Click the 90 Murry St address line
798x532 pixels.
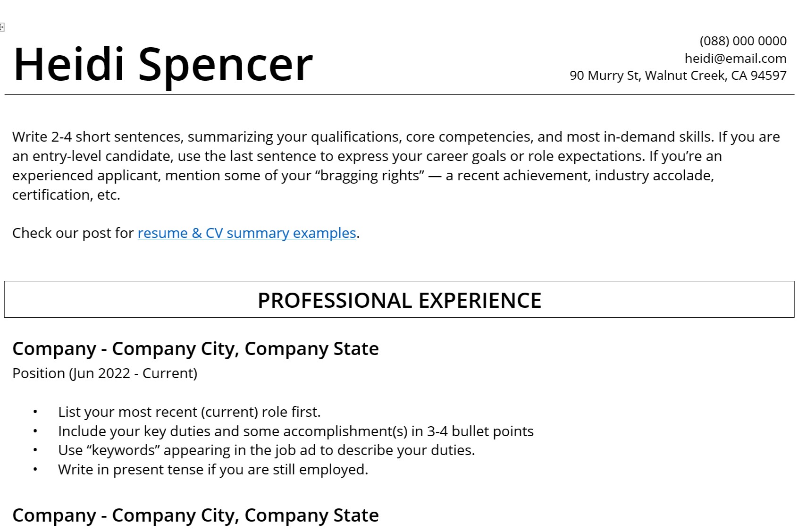point(678,76)
